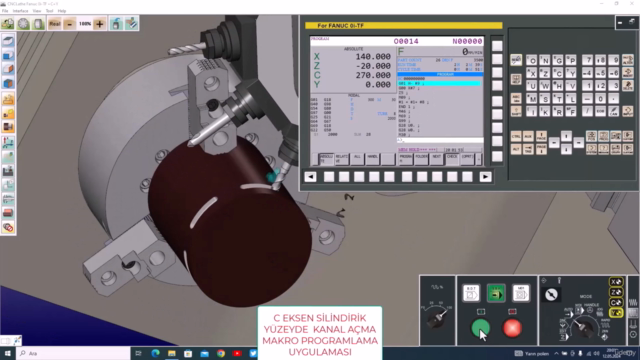The height and width of the screenshot is (360, 640).
Task: Select the ALL softkey tab
Action: coord(357,159)
